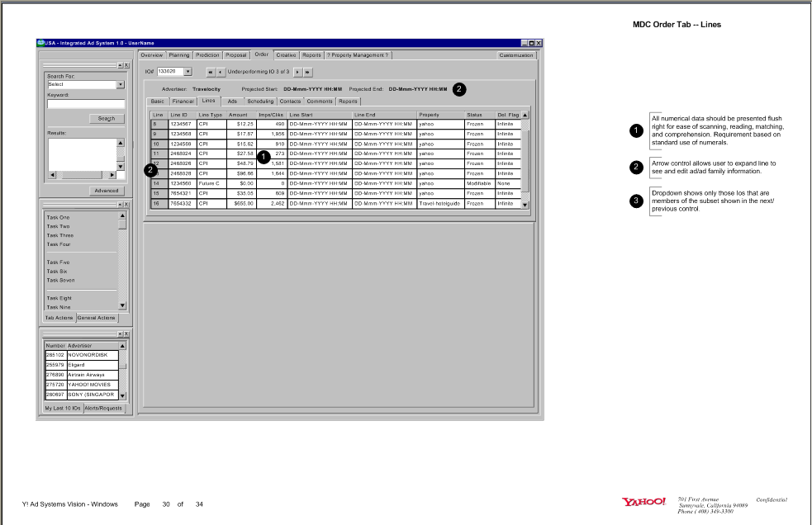Open Advanced search options
812x525 pixels.
pos(107,190)
